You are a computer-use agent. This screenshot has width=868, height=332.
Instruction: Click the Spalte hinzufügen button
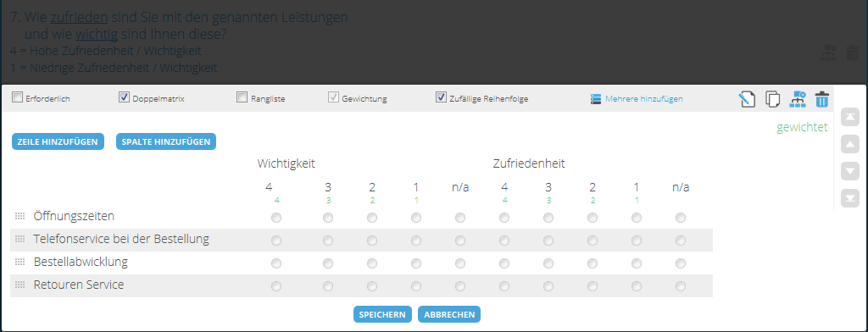click(165, 141)
